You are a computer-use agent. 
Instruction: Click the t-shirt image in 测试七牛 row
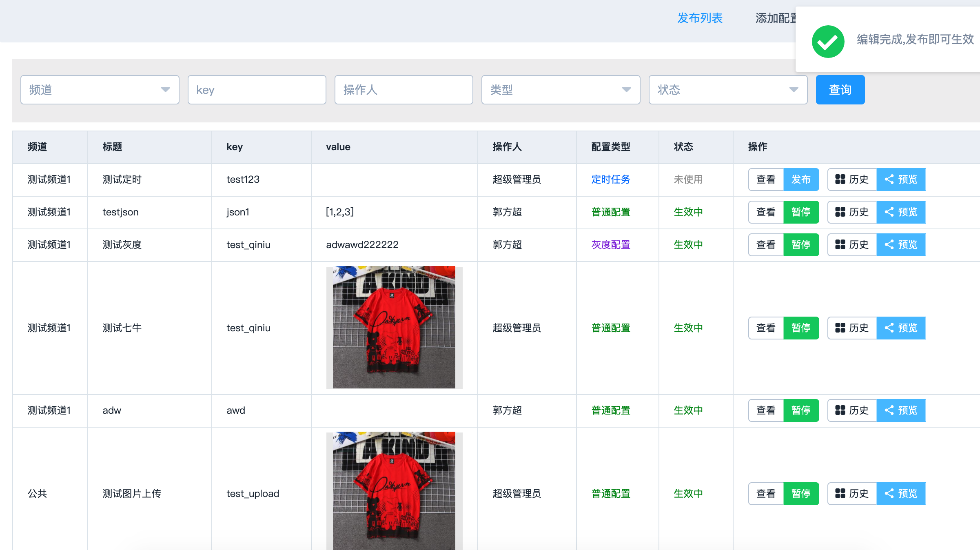tap(394, 328)
